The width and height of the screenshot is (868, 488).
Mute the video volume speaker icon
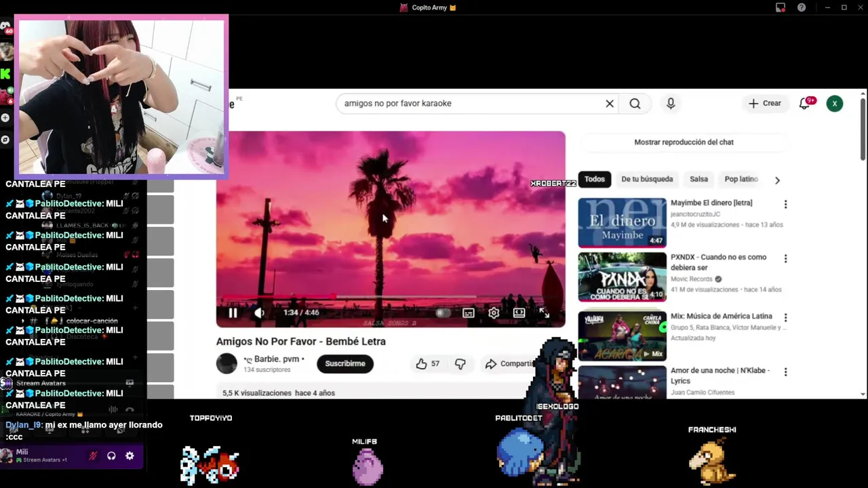259,312
